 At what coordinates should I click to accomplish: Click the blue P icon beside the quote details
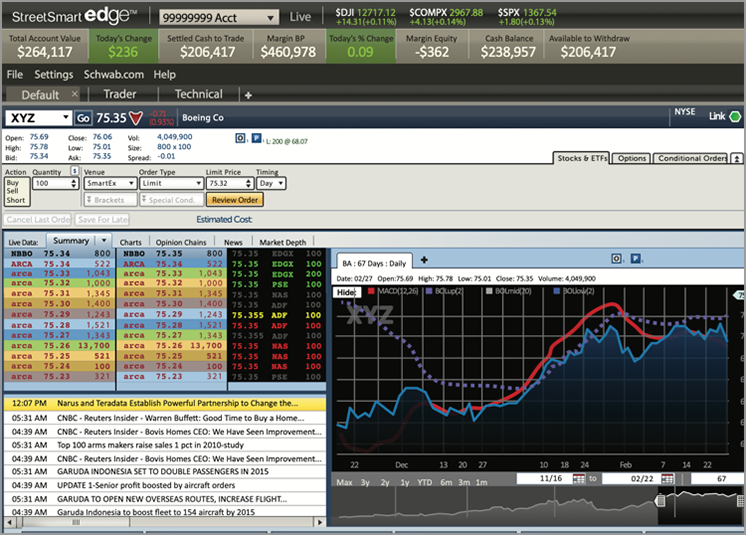[x=256, y=138]
